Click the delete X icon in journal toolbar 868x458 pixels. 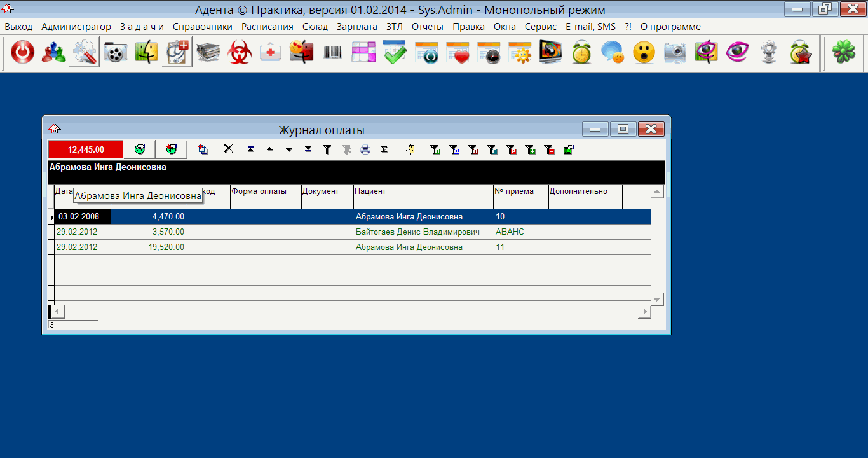(229, 149)
